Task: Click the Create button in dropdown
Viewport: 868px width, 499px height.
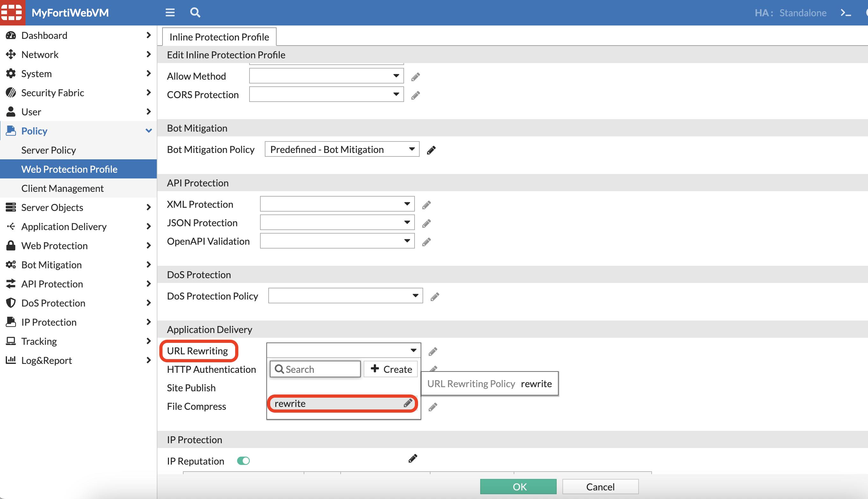Action: coord(391,369)
